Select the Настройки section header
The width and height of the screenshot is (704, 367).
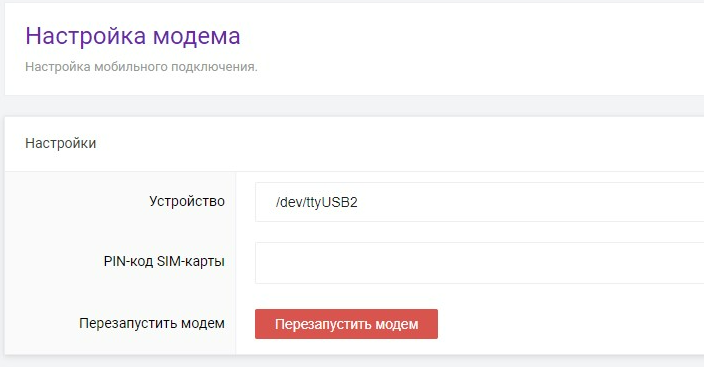61,143
